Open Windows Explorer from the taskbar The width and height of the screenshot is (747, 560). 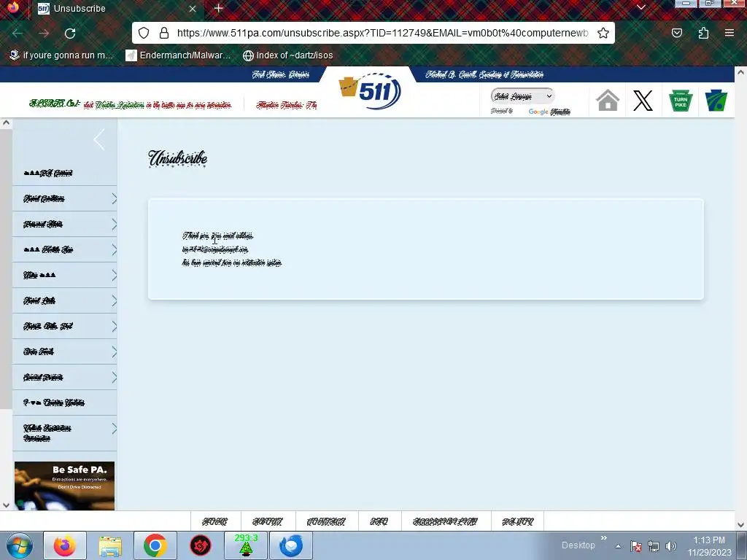tap(110, 545)
